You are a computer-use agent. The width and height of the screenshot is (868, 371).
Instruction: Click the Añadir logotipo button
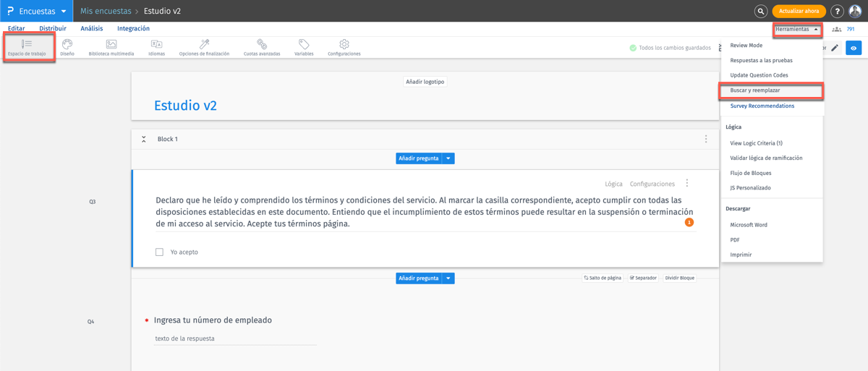[x=425, y=82]
